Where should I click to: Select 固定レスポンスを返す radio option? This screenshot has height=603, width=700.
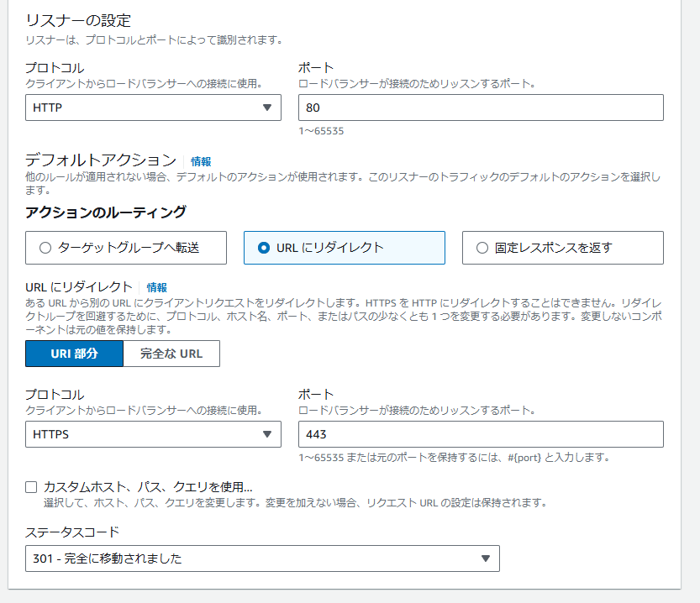(x=562, y=248)
